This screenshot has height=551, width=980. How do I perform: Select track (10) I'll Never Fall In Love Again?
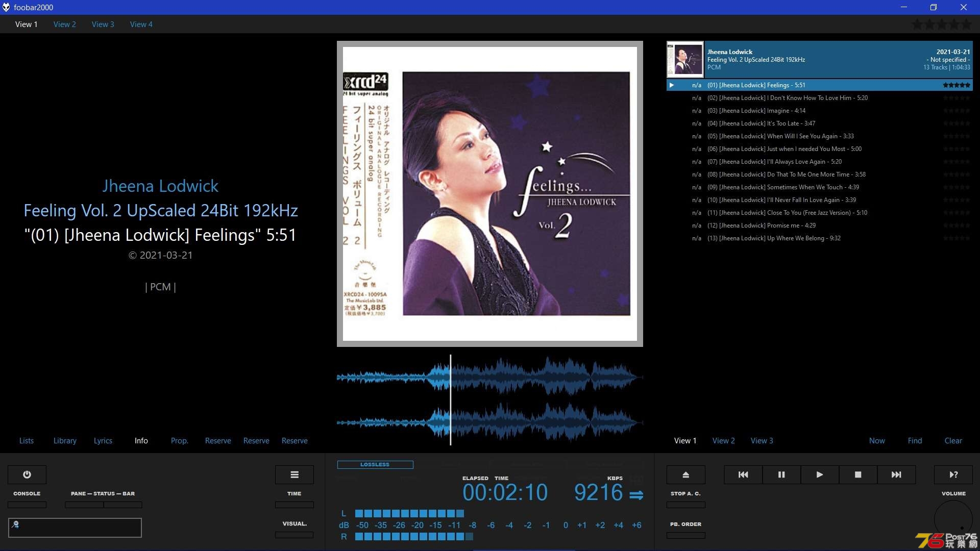point(820,200)
